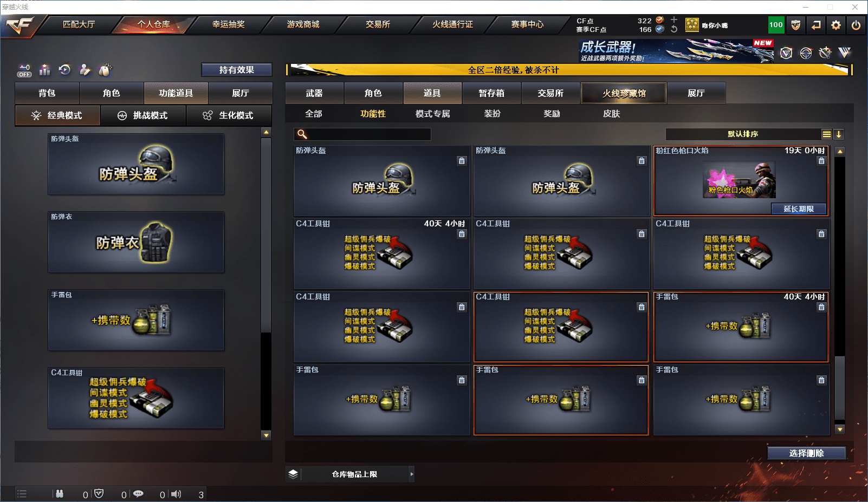Click the replay history icon
The image size is (868, 502).
coord(65,69)
